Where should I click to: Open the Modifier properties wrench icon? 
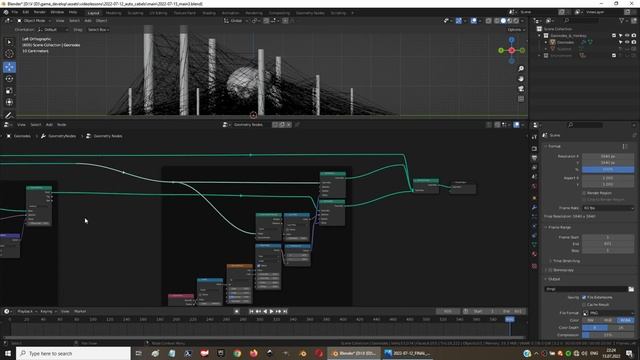point(534,207)
